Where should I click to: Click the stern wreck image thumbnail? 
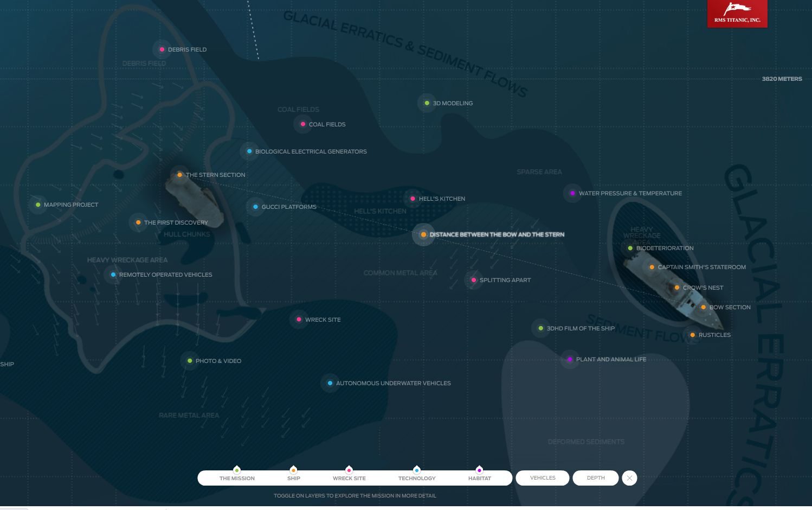(194, 200)
